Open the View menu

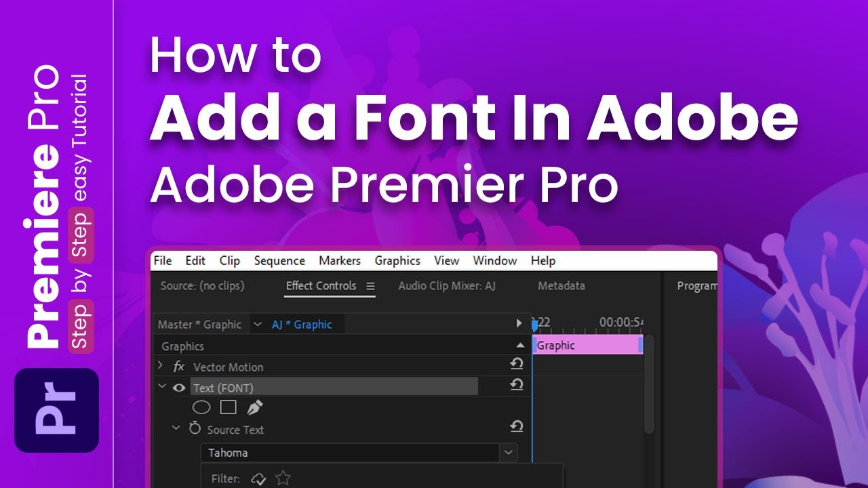(x=447, y=261)
